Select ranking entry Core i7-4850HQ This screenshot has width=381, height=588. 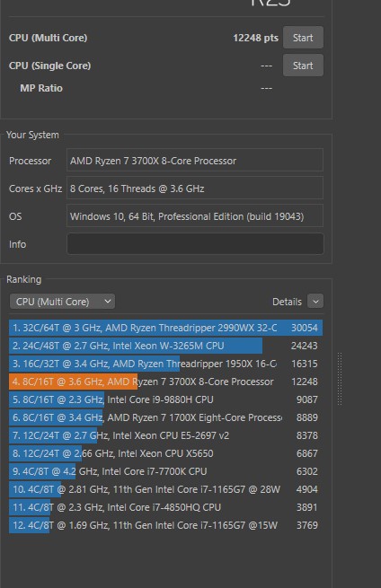[165, 508]
